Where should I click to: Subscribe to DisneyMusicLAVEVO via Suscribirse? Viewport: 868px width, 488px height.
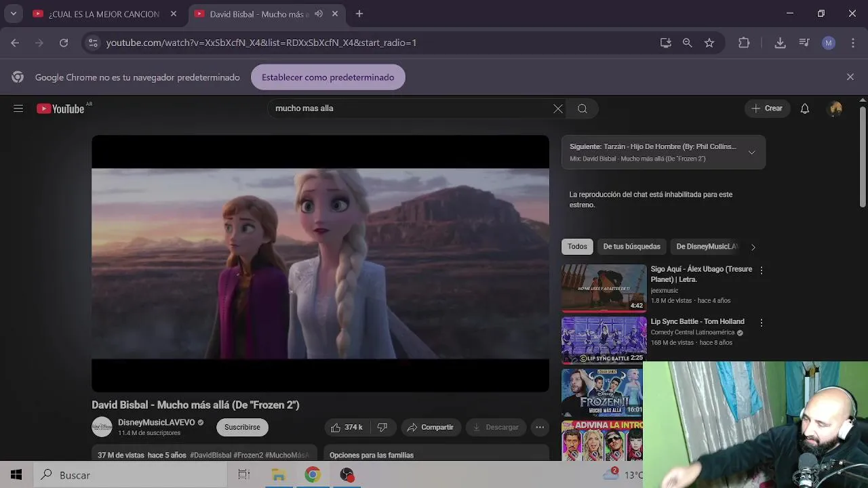click(x=242, y=427)
